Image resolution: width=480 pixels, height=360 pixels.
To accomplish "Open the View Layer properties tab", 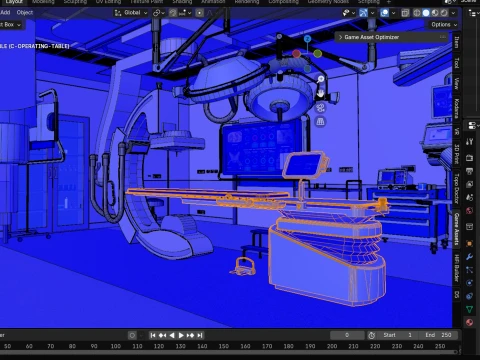I will click(469, 184).
